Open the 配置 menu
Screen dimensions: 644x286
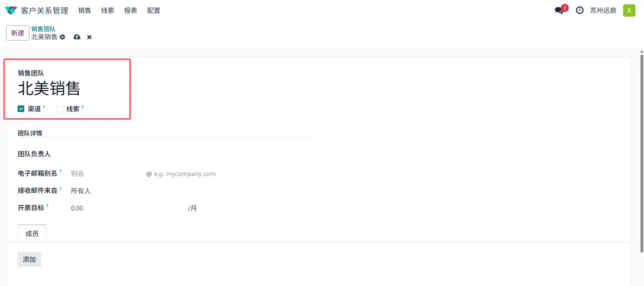coord(153,10)
